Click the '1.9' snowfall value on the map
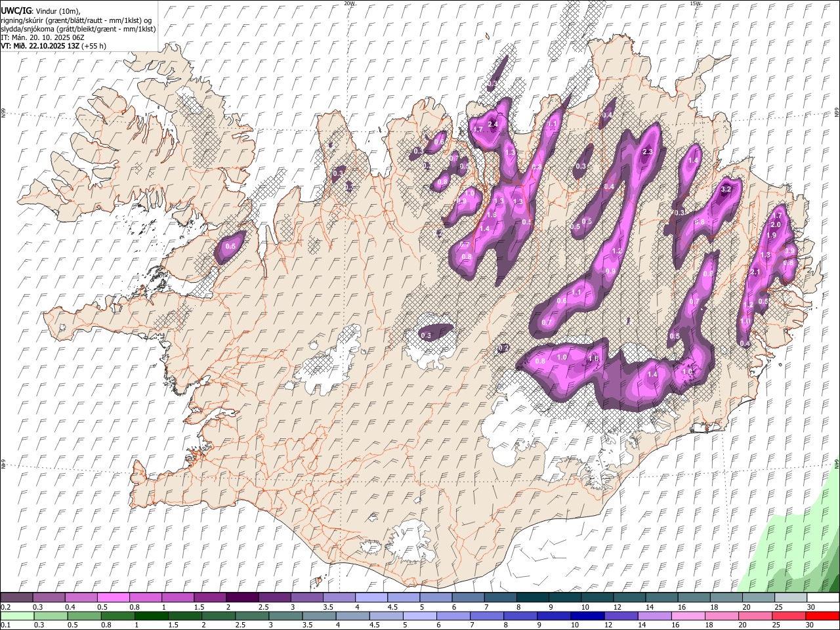Screen dimensions: 840x630 click(x=772, y=235)
